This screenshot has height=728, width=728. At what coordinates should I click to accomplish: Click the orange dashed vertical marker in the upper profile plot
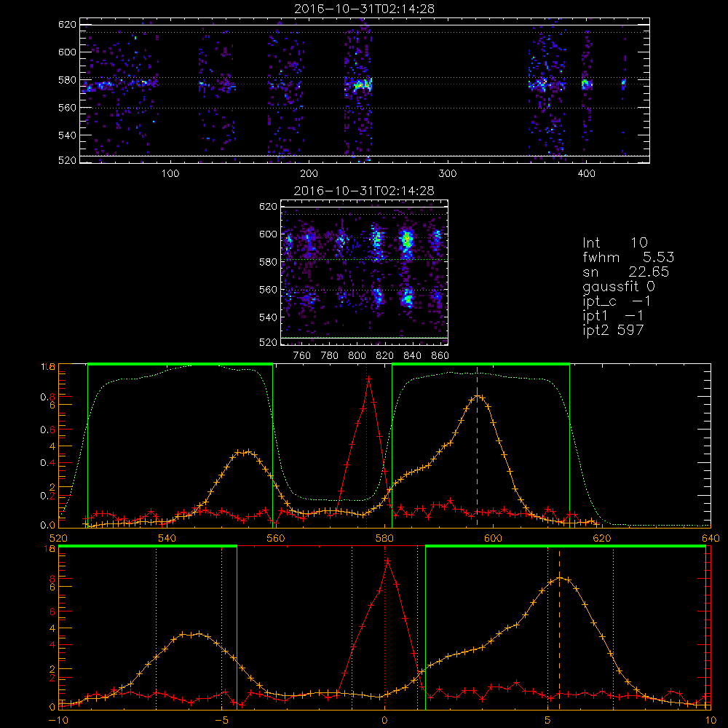(x=477, y=446)
